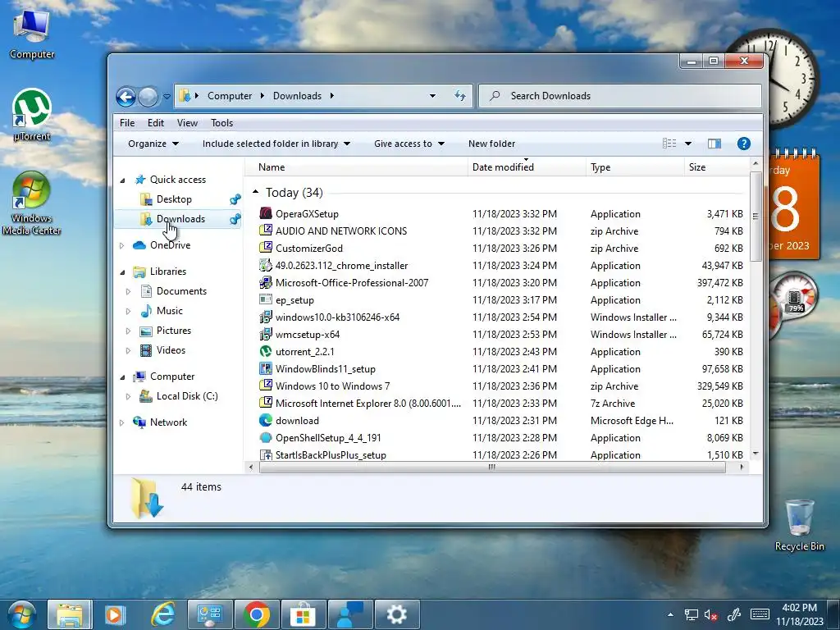Select the Microsoft Internet Explorer 8.0 archive icon
This screenshot has height=630, width=840.
click(266, 403)
